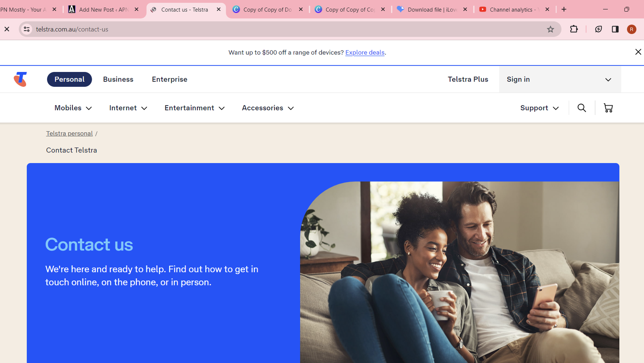
Task: Switch to the Channel analytics browser tab
Action: click(x=511, y=9)
